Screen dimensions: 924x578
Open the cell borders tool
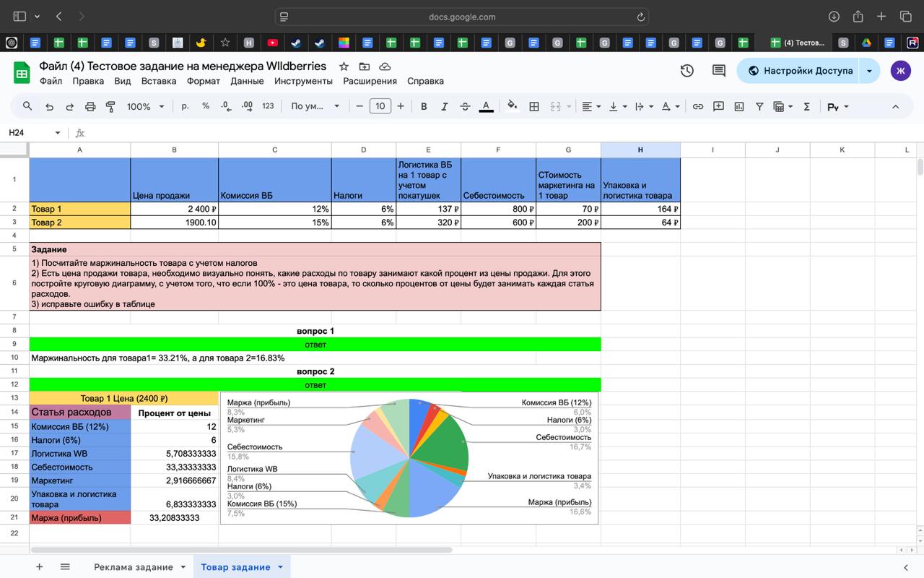[534, 106]
